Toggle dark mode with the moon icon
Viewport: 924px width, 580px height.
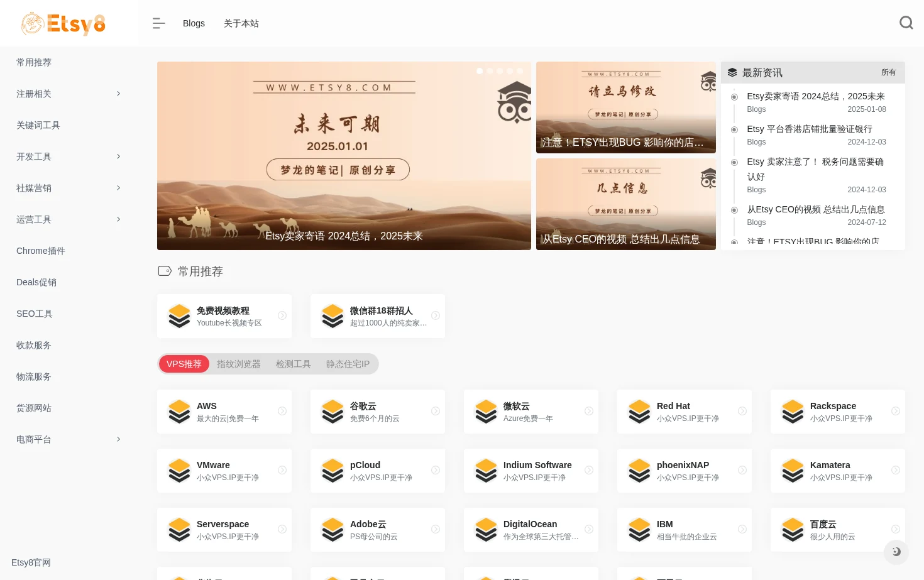896,552
